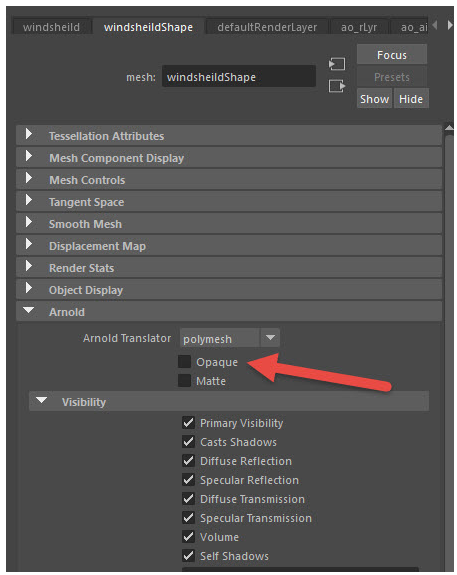Click the scrollbar up arrow
Image resolution: width=457 pixels, height=575 pixels.
(449, 128)
